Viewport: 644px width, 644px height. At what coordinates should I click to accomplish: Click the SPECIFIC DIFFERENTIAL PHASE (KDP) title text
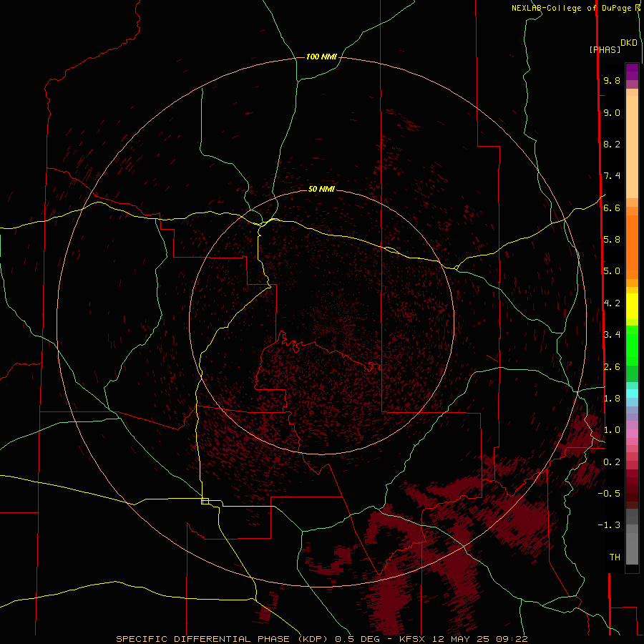pyautogui.click(x=221, y=639)
